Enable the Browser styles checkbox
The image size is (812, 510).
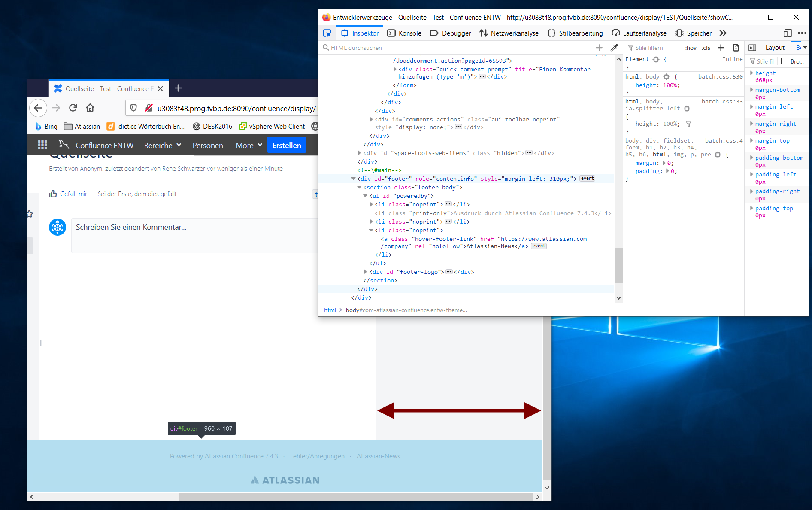[785, 61]
